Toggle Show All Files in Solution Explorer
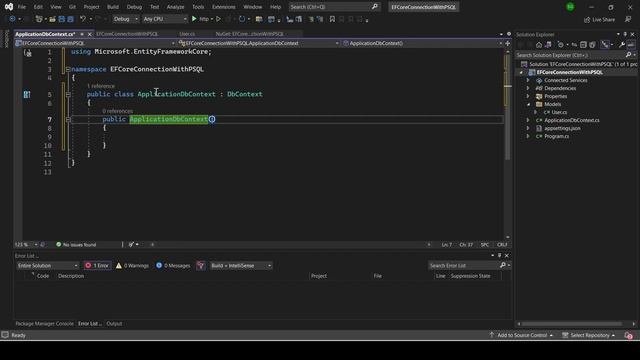Screen dimensions: 640x360 (x=592, y=45)
